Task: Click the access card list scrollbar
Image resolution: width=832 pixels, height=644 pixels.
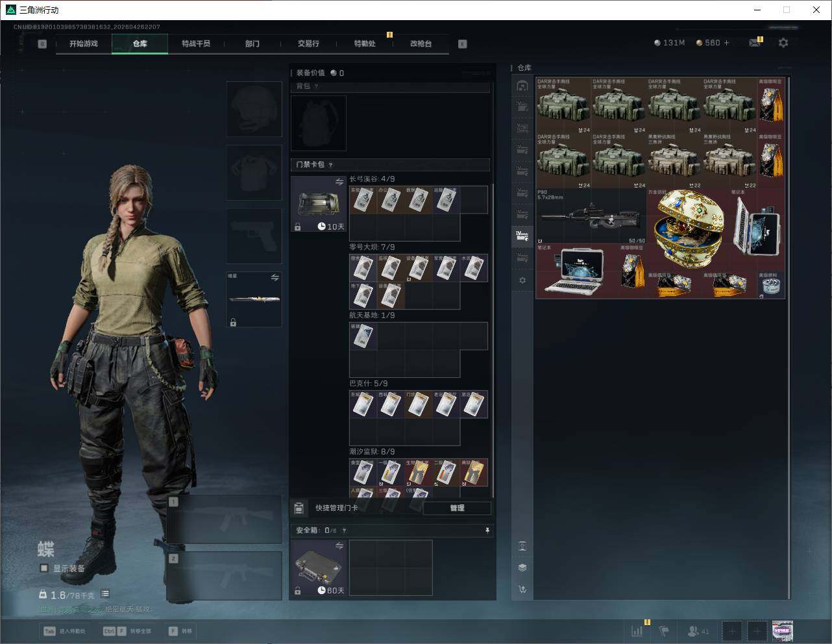Action: (x=493, y=341)
